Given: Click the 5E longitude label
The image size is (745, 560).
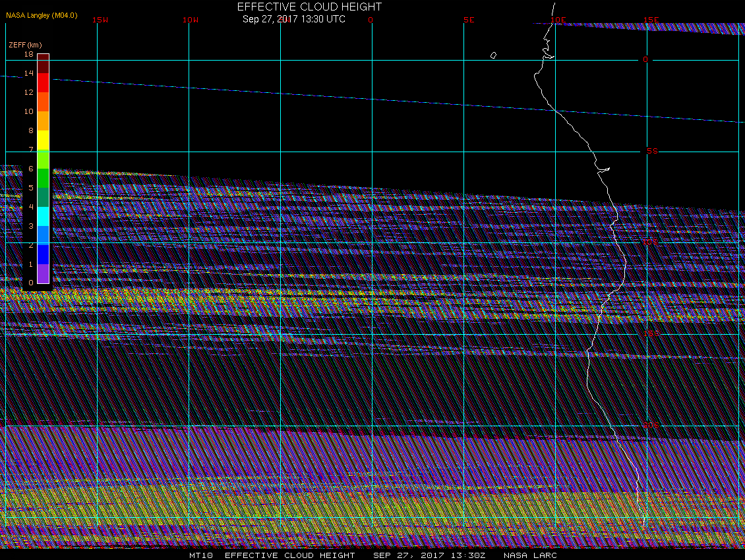Looking at the screenshot, I should click(469, 20).
